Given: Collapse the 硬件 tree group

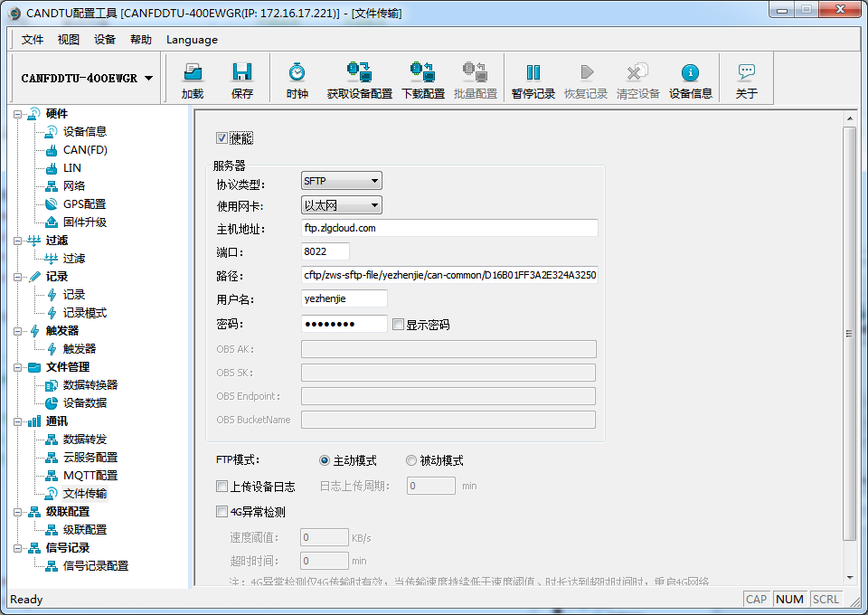Looking at the screenshot, I should [x=18, y=114].
